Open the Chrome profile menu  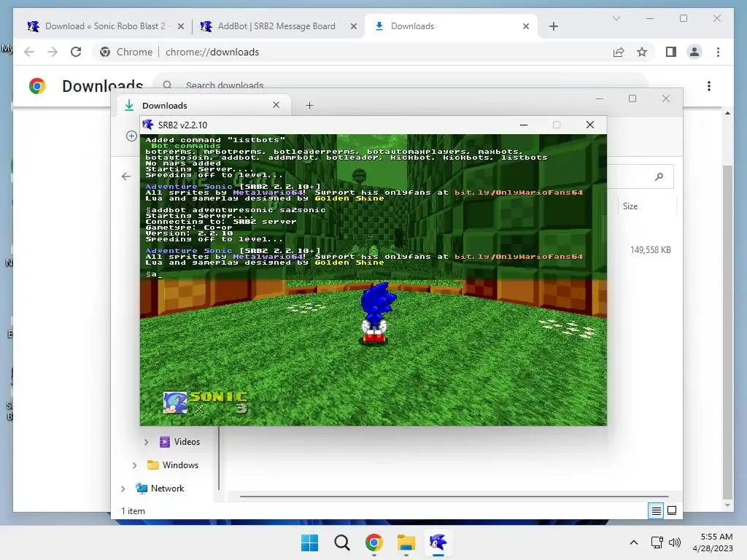(x=694, y=52)
